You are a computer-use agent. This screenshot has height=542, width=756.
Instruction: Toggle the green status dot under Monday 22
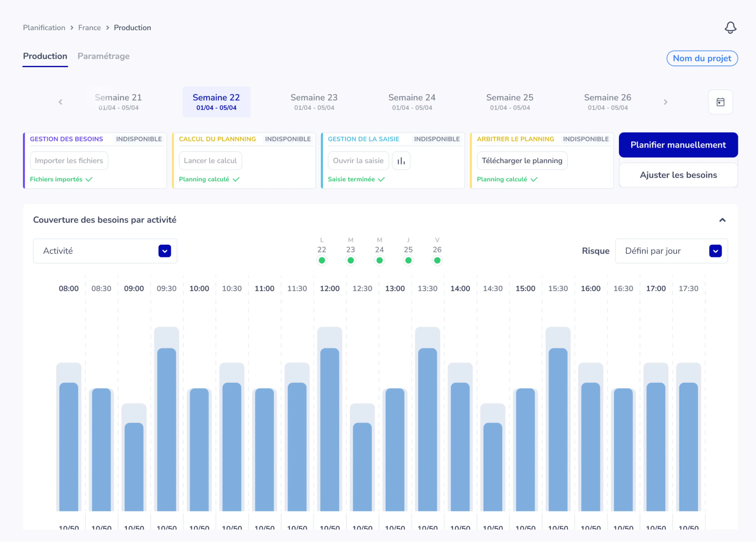pyautogui.click(x=322, y=260)
